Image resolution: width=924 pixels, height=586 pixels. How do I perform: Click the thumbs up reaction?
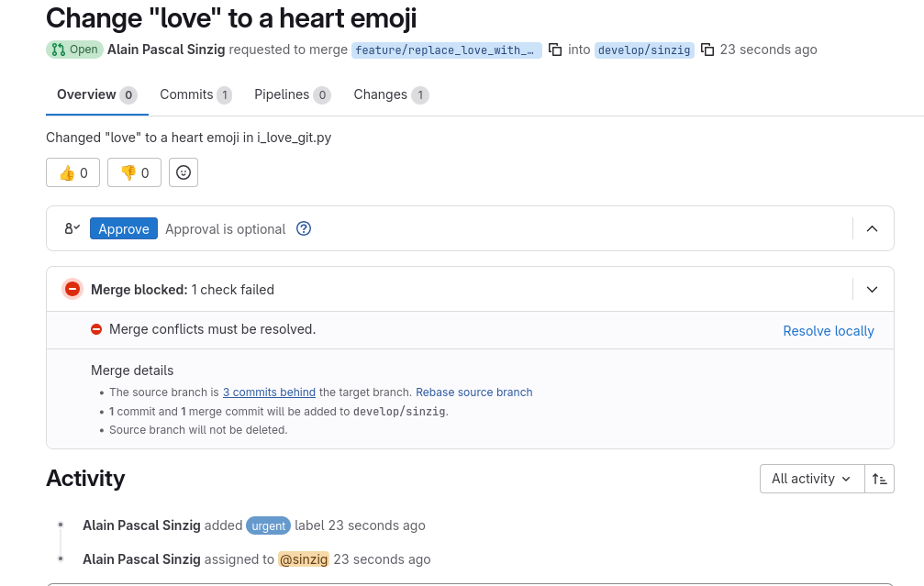(x=73, y=172)
